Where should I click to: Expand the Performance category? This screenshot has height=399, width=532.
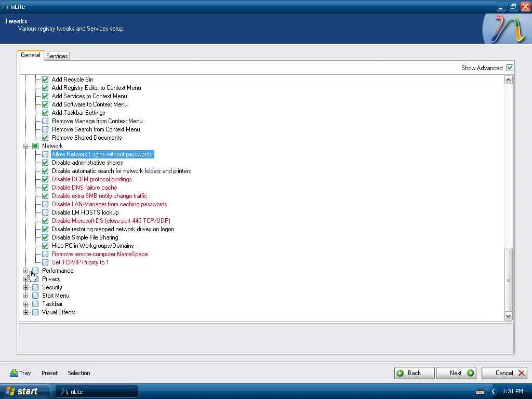(26, 271)
